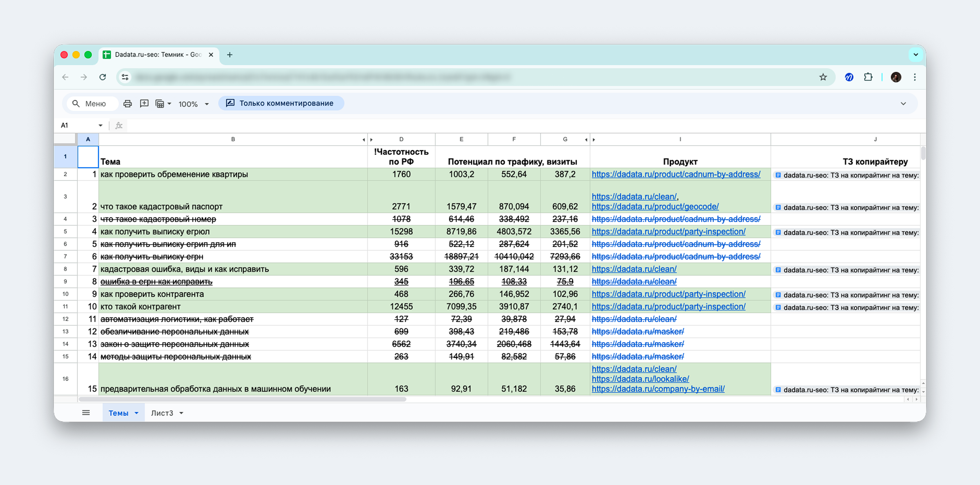This screenshot has width=980, height=485.
Task: Open the Chrome three-dot menu
Action: tap(915, 77)
